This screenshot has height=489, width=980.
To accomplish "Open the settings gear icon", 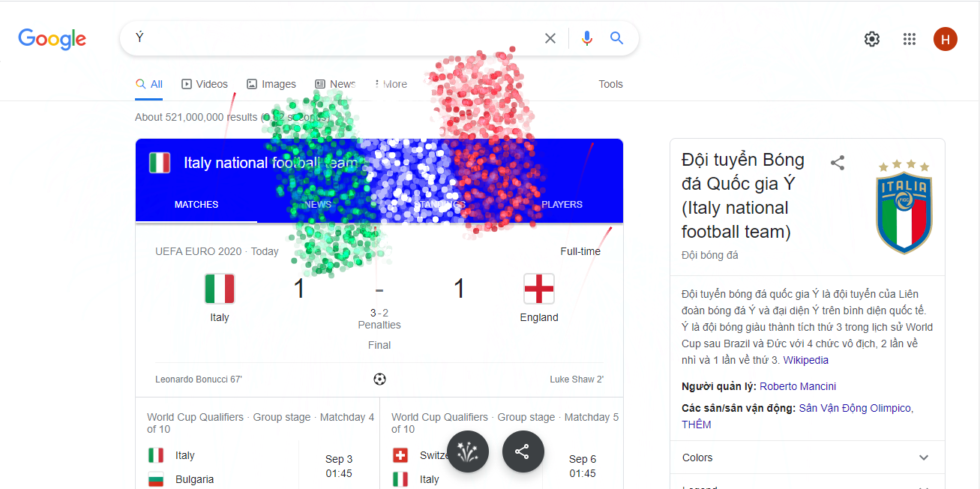I will point(872,39).
